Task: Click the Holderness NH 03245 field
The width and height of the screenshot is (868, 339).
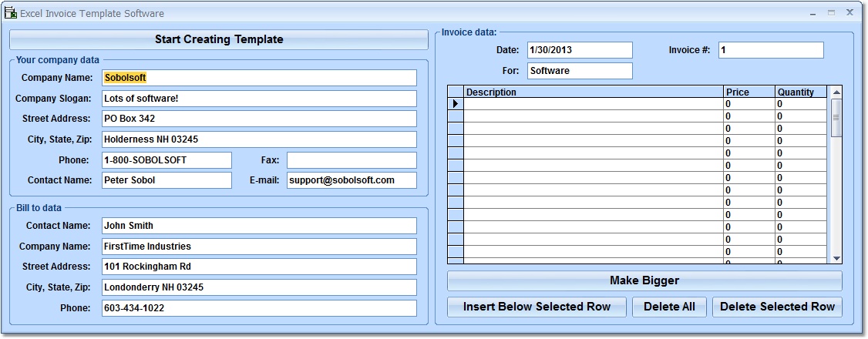Action: (x=259, y=139)
